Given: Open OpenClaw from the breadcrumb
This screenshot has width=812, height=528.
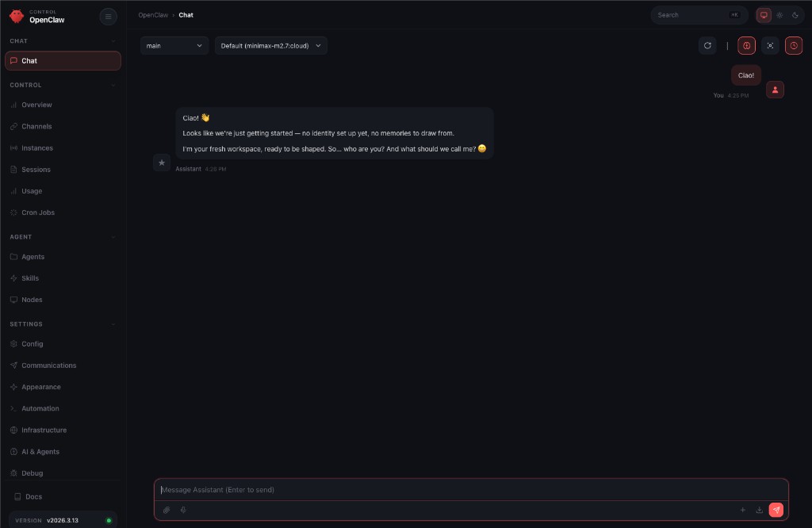Looking at the screenshot, I should pos(151,14).
